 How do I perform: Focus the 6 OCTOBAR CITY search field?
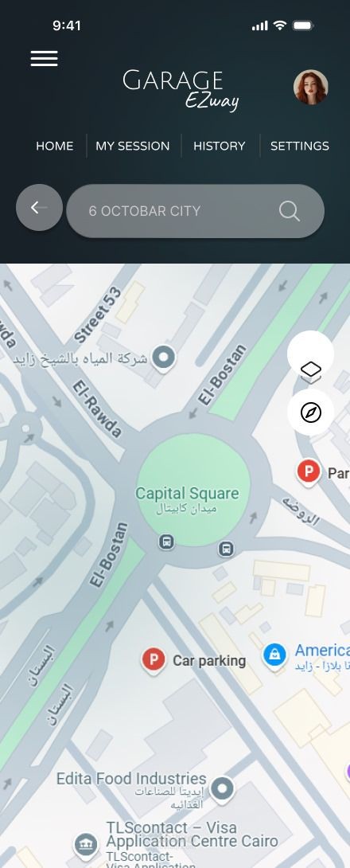(195, 211)
